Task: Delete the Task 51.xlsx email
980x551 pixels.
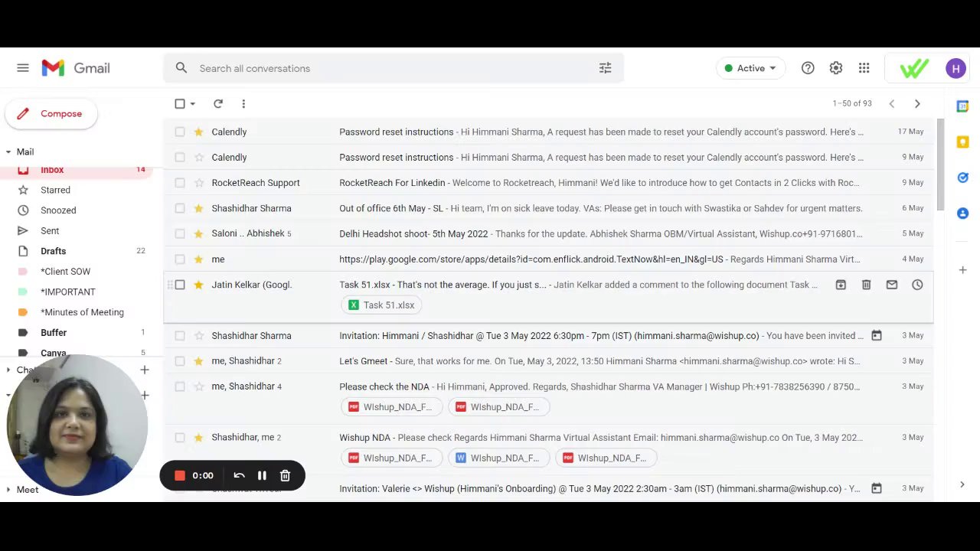Action: (866, 285)
